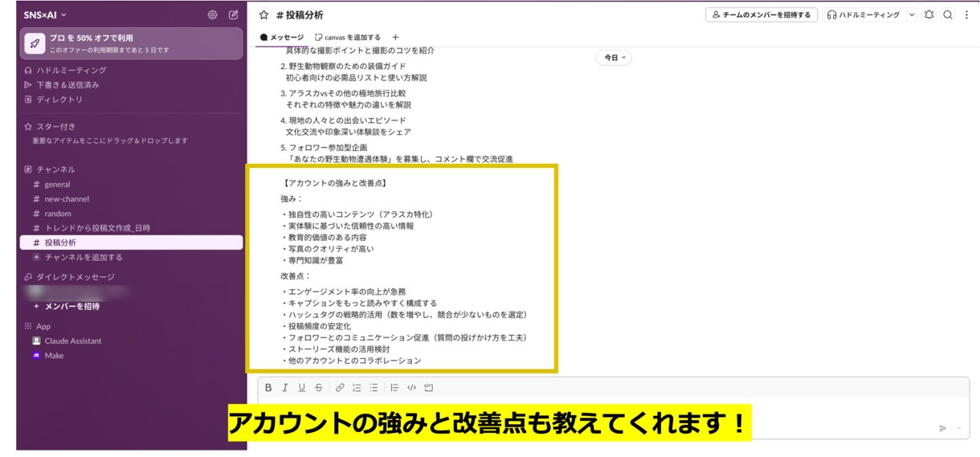
Task: Start a huddle with ハドルミーティング button
Action: tap(864, 14)
